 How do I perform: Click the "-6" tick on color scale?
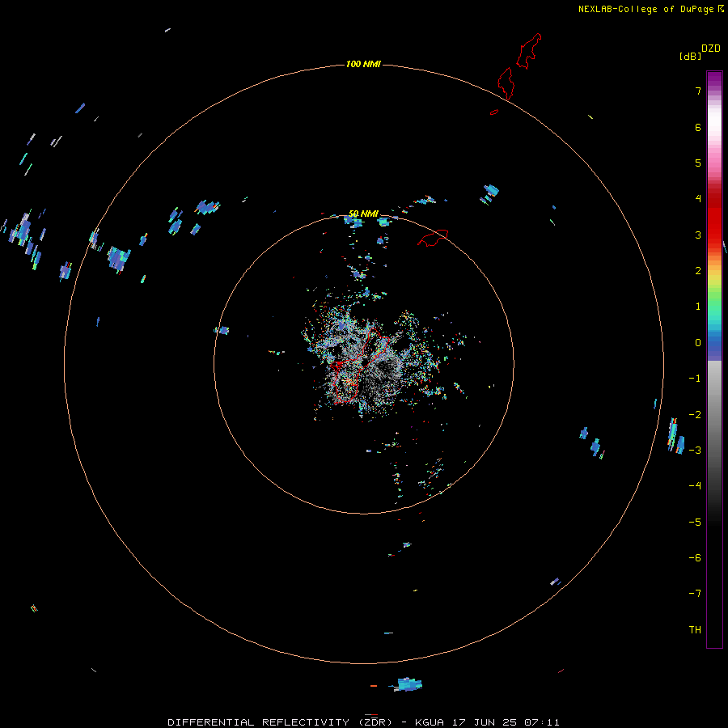point(695,558)
